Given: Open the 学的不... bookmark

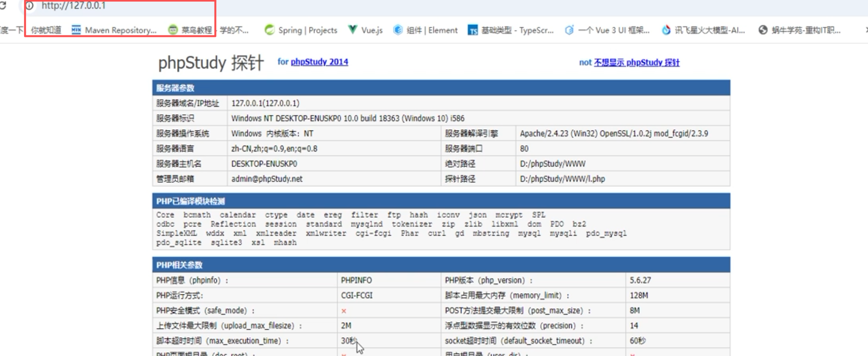Looking at the screenshot, I should click(x=234, y=30).
